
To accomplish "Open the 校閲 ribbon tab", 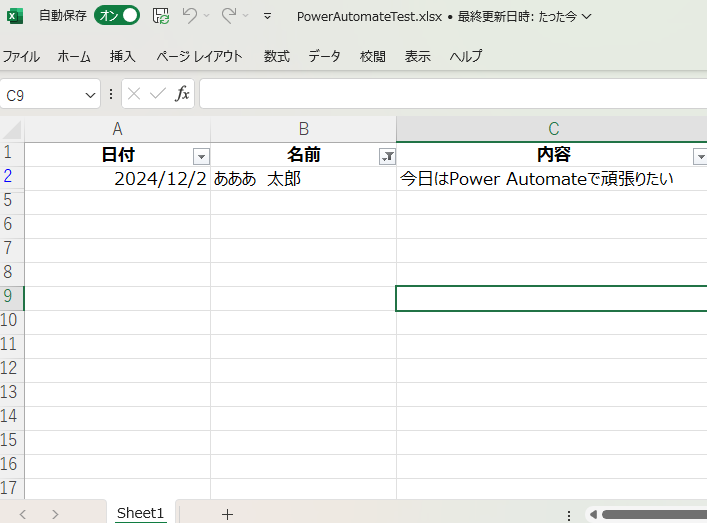I will pyautogui.click(x=372, y=56).
